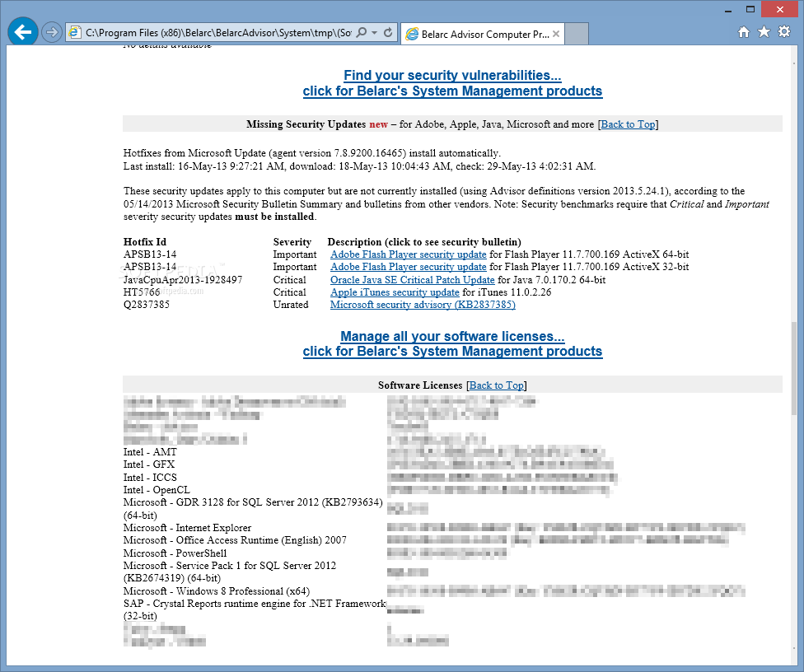Click 'Software Licenses' section heading
The image size is (804, 672).
click(x=420, y=385)
